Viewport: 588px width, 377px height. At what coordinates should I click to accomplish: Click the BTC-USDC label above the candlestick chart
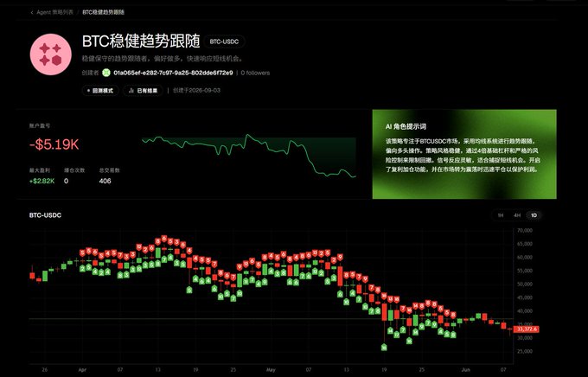pos(45,215)
